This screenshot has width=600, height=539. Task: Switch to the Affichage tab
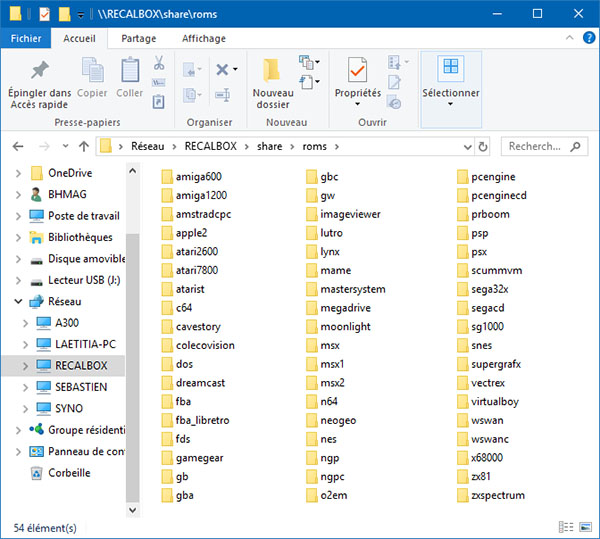point(204,38)
